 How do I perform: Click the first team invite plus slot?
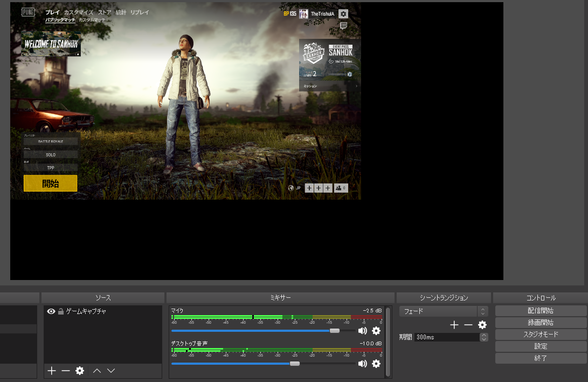click(309, 188)
